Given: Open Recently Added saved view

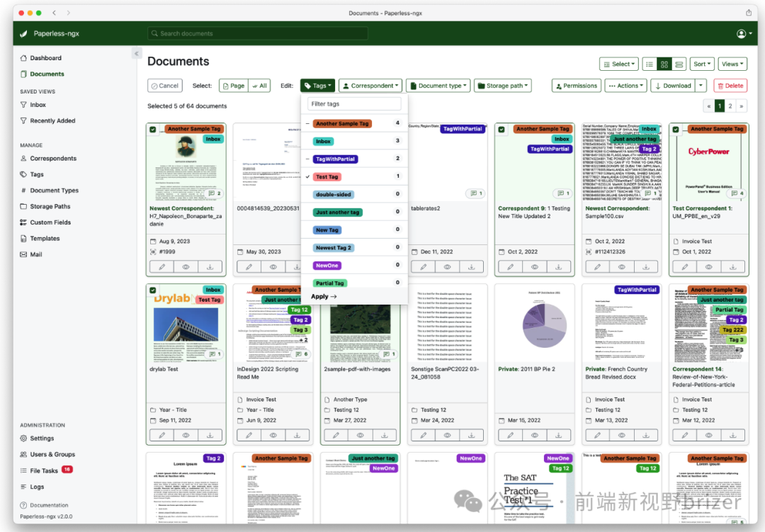Looking at the screenshot, I should 48,121.
